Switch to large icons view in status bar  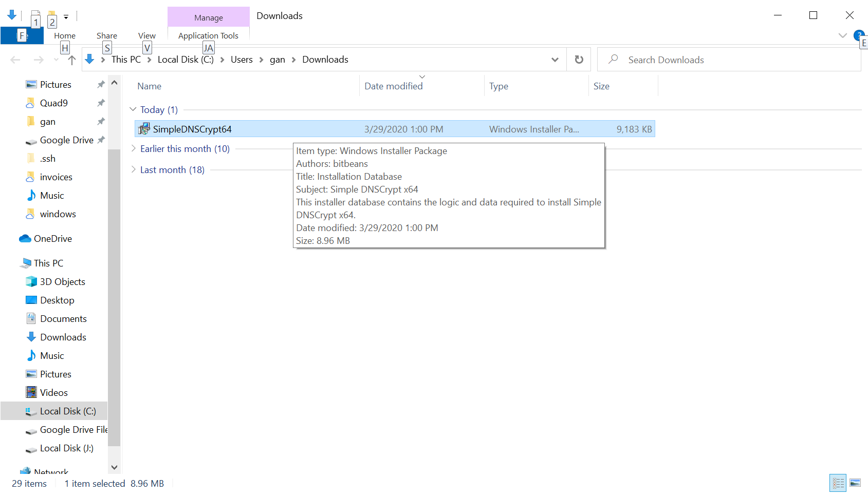(x=855, y=483)
